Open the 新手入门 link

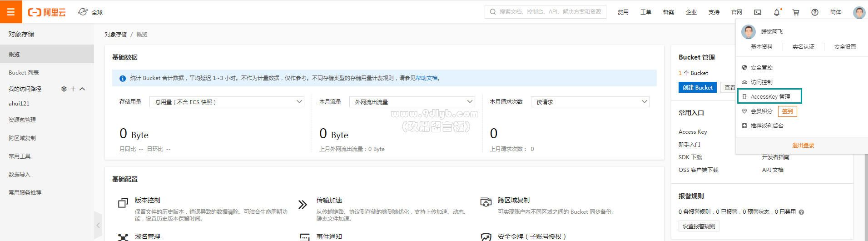689,145
